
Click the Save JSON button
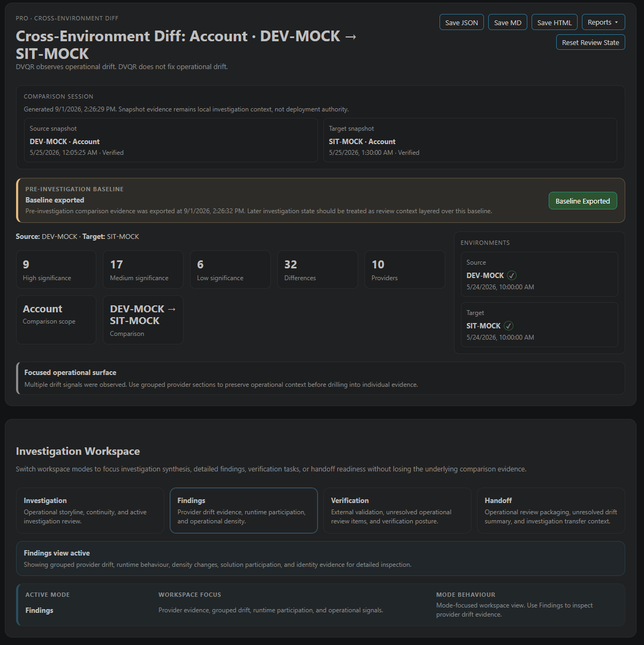pyautogui.click(x=461, y=22)
